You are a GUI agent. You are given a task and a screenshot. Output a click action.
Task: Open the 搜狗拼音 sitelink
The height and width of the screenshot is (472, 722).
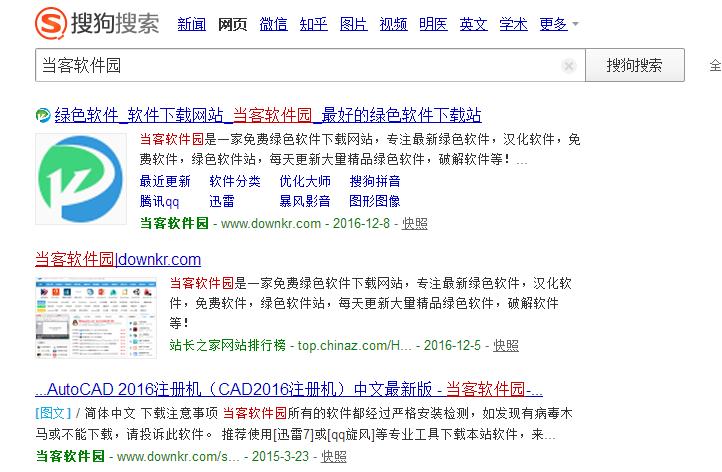375,181
